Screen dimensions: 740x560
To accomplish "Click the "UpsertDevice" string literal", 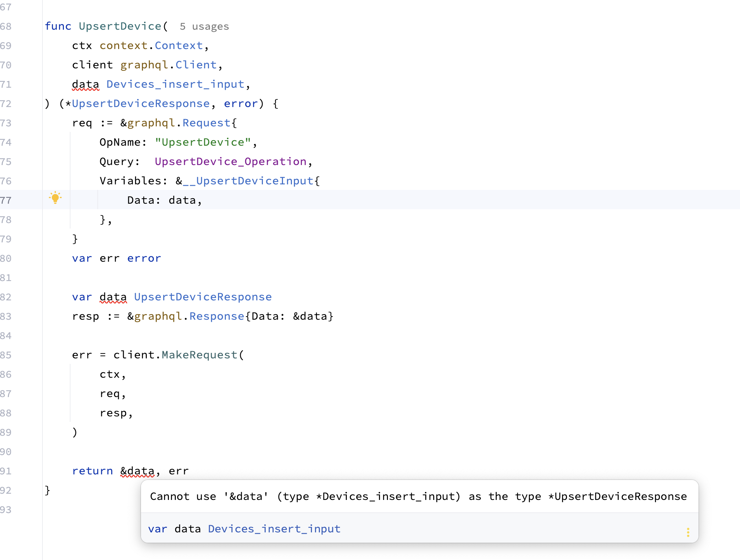I will point(203,142).
